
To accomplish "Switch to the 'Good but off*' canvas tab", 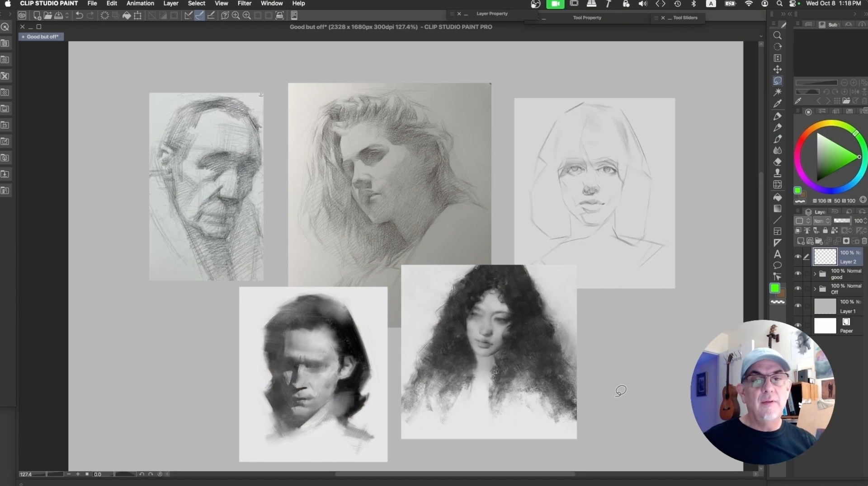I will 42,37.
